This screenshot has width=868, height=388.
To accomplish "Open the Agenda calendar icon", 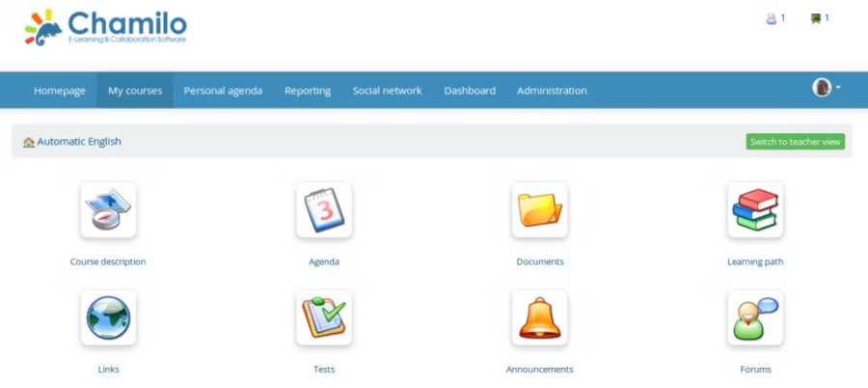I will 324,210.
